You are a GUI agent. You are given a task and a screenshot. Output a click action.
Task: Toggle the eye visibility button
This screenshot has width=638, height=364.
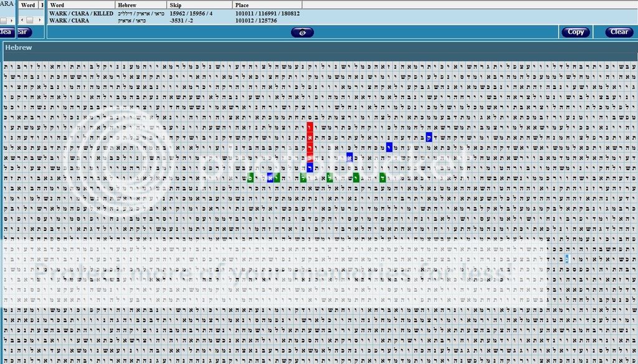[302, 32]
